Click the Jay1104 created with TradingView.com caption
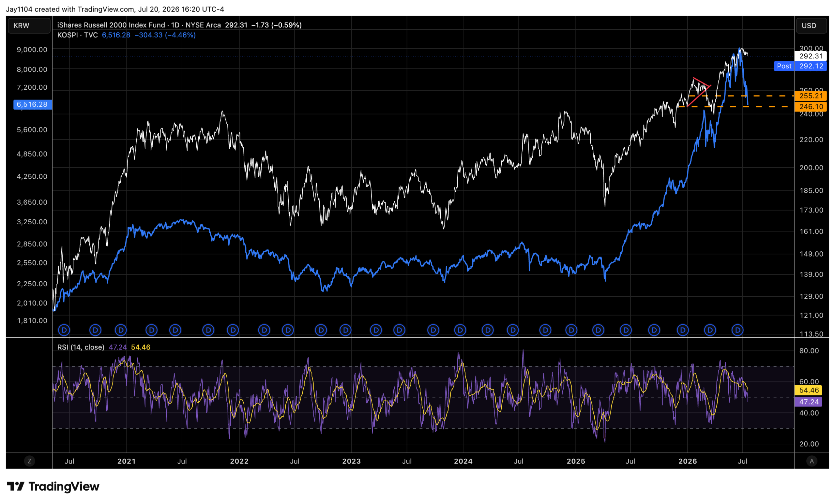 [x=115, y=9]
